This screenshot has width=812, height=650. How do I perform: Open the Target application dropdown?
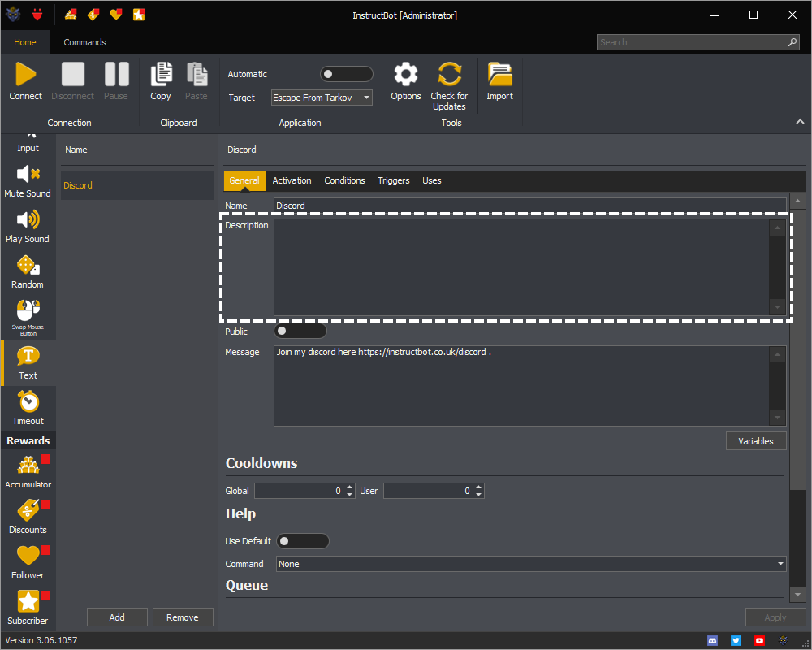[322, 97]
